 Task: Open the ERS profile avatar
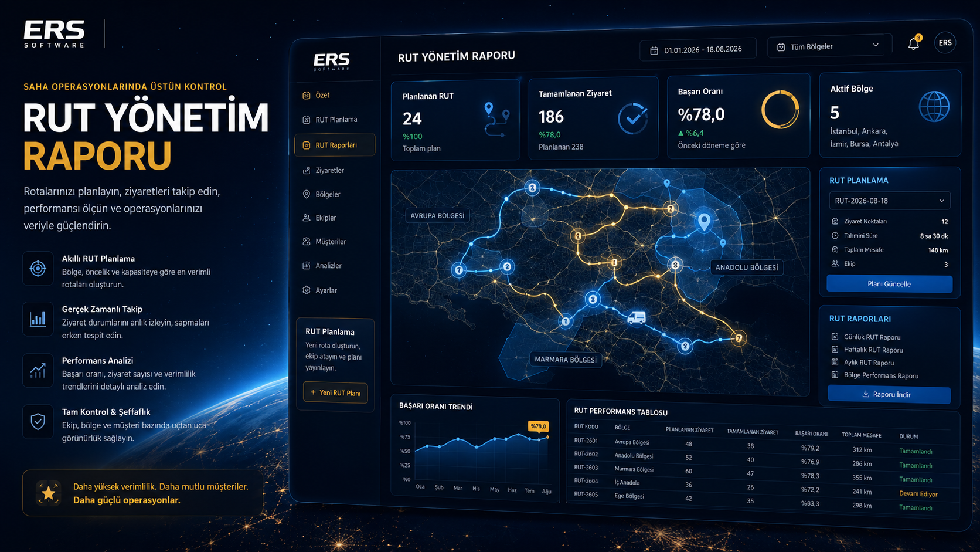point(945,42)
